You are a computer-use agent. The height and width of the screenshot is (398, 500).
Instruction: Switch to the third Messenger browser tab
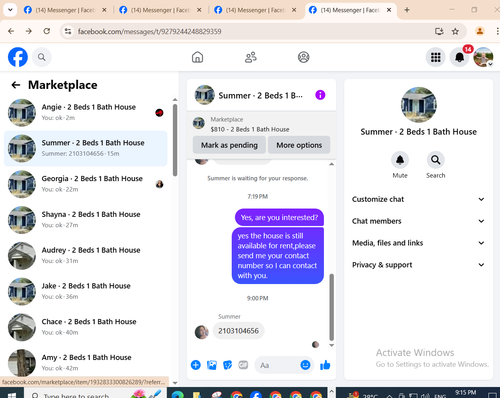pos(255,10)
